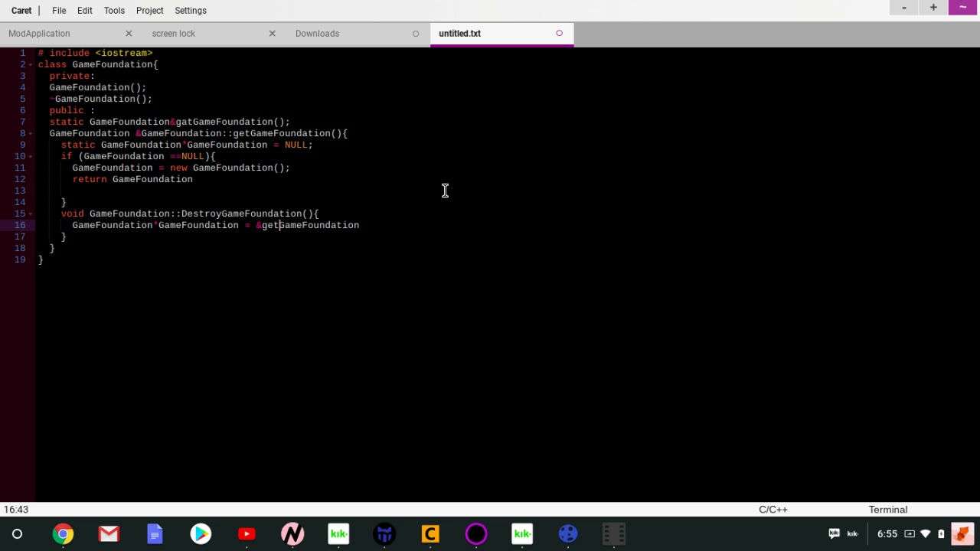Click the launcher circle button
This screenshot has height=551, width=980.
pos(17,533)
